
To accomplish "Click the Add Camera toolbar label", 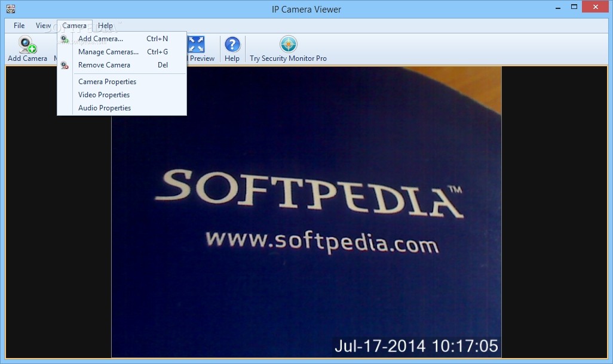I will 27,58.
